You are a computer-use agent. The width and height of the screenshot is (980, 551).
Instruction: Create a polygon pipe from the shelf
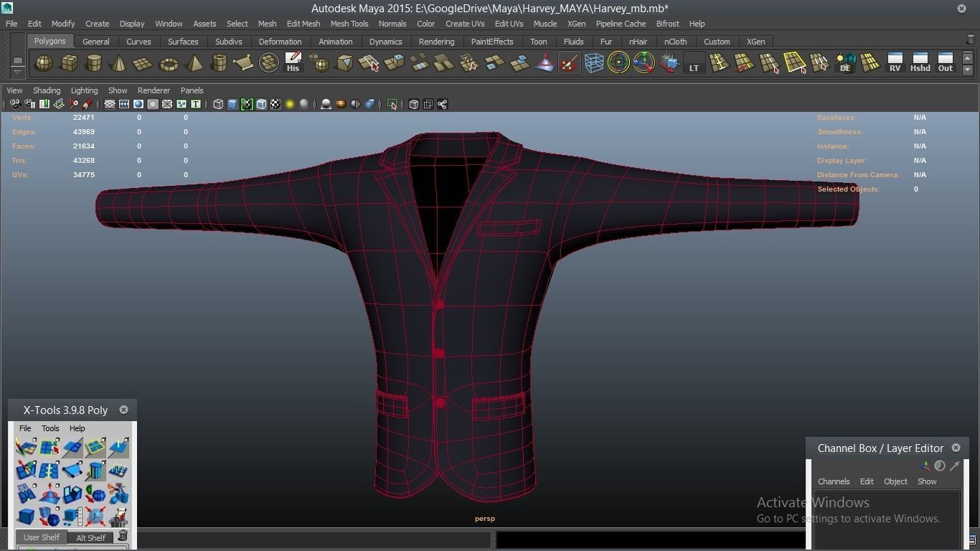click(219, 63)
